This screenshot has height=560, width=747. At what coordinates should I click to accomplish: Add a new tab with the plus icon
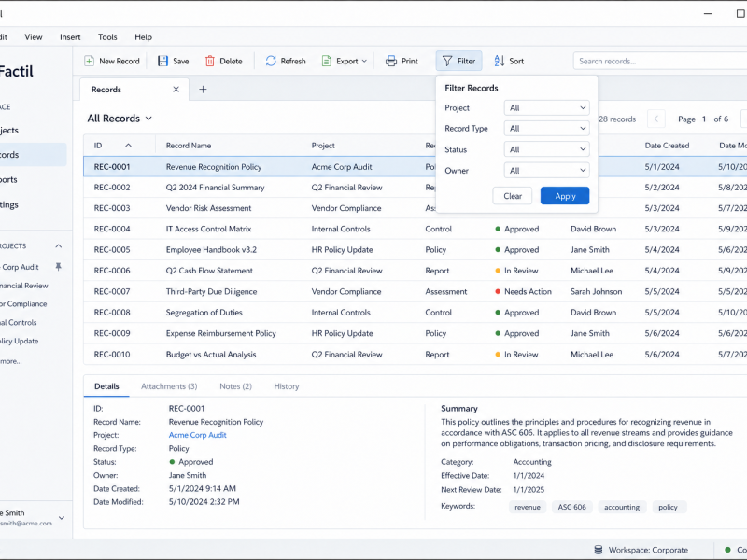(x=203, y=90)
